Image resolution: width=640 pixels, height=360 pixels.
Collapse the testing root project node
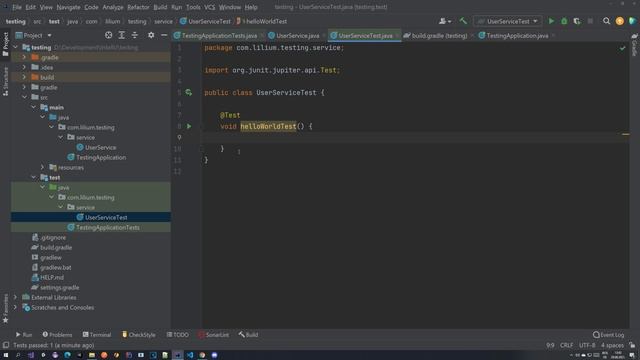coord(16,47)
